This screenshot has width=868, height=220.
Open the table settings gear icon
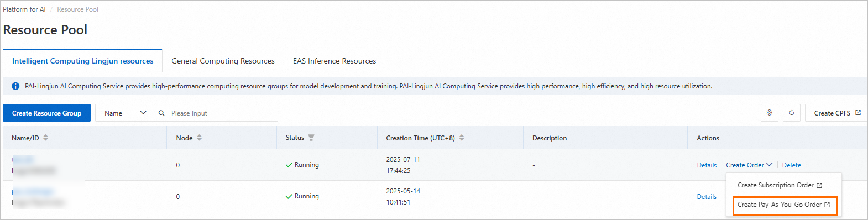click(x=770, y=113)
